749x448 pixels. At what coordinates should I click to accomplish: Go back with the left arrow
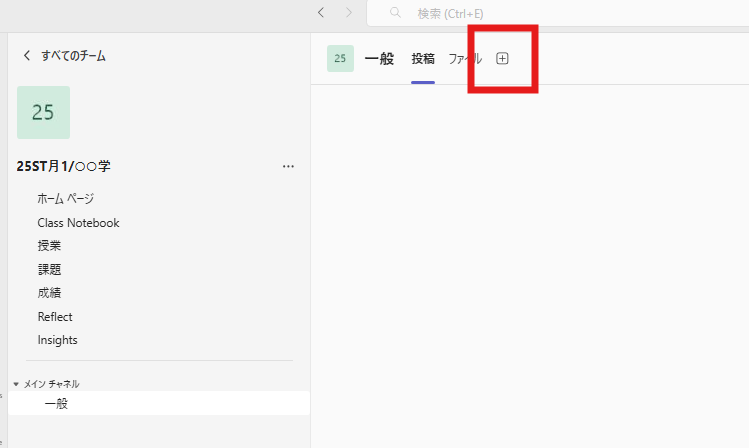tap(321, 13)
